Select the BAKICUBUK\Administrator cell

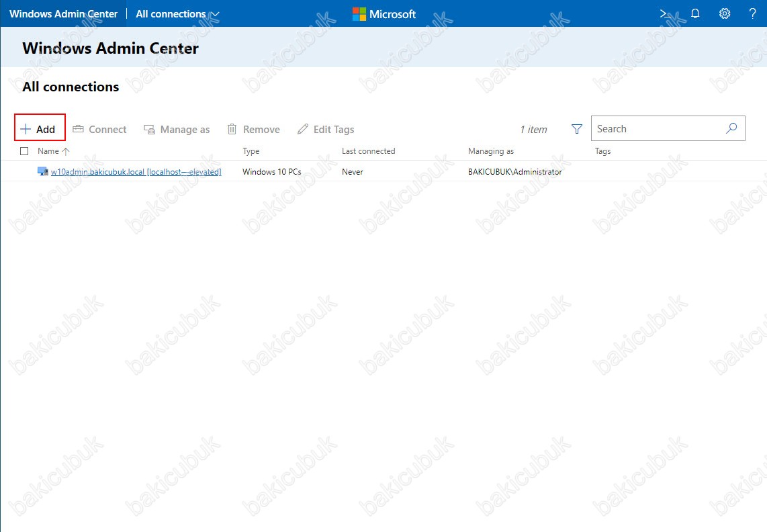tap(514, 172)
